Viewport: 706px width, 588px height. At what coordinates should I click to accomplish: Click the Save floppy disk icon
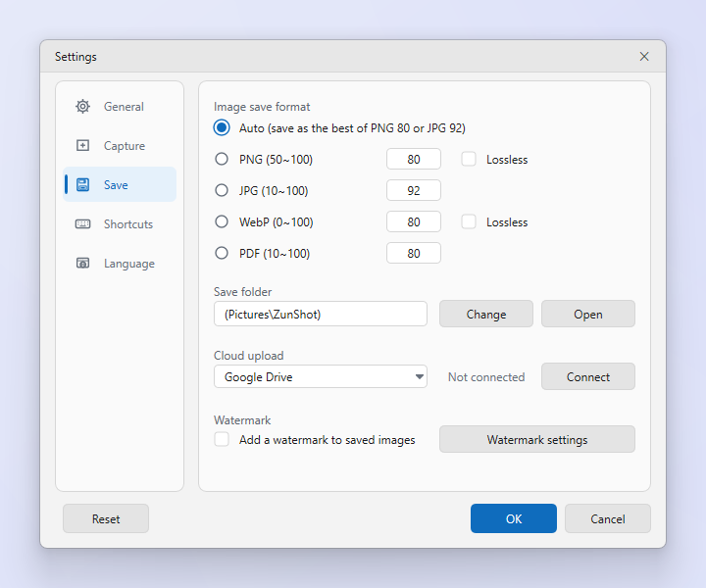(82, 184)
